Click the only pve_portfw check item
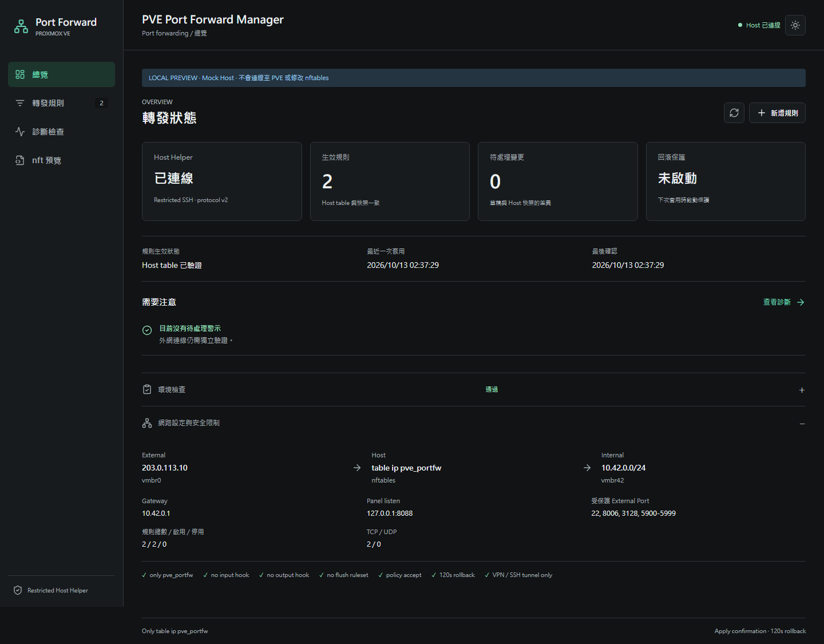The width and height of the screenshot is (824, 644). tap(167, 575)
